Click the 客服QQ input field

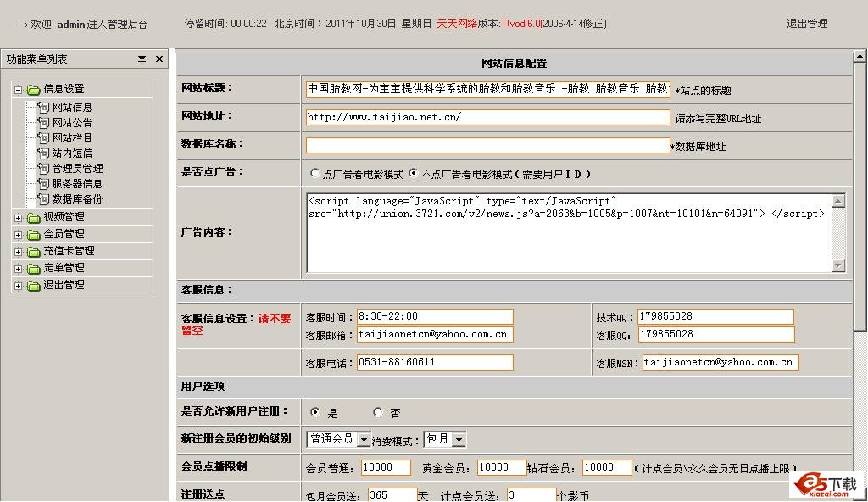tap(715, 335)
